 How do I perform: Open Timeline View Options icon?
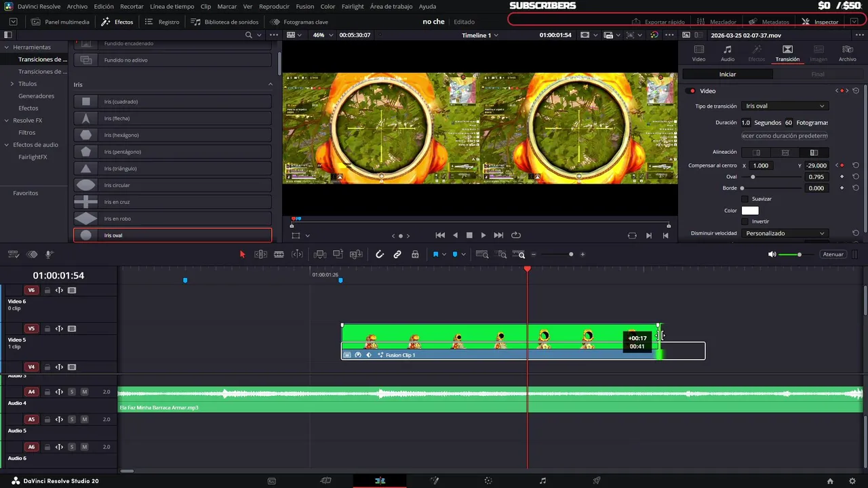[13, 254]
